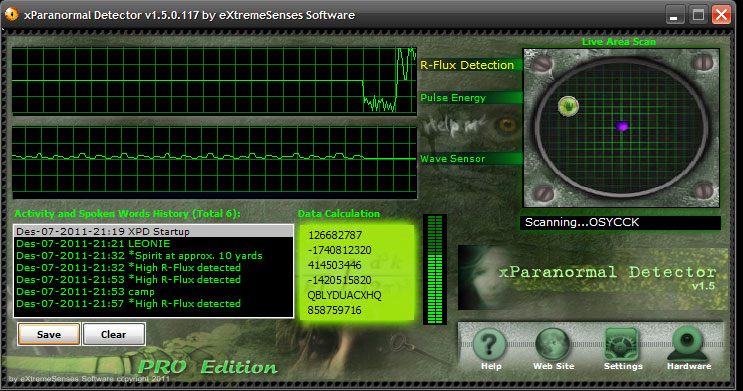Open the Web Site globe icon
743x391 pixels.
(553, 345)
